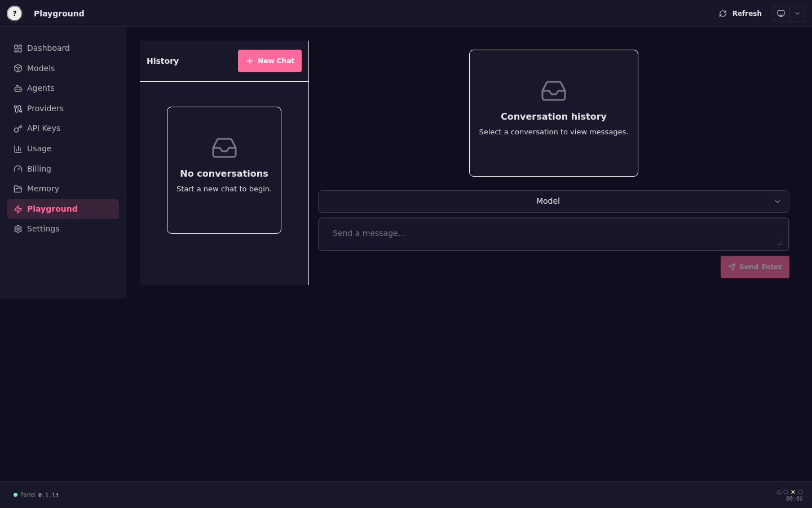Image resolution: width=812 pixels, height=508 pixels.
Task: Expand the Model selector dropdown
Action: click(x=554, y=202)
